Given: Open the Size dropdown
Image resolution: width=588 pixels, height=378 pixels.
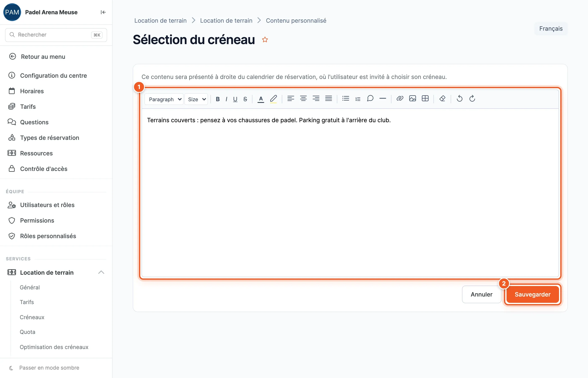Looking at the screenshot, I should [x=196, y=99].
